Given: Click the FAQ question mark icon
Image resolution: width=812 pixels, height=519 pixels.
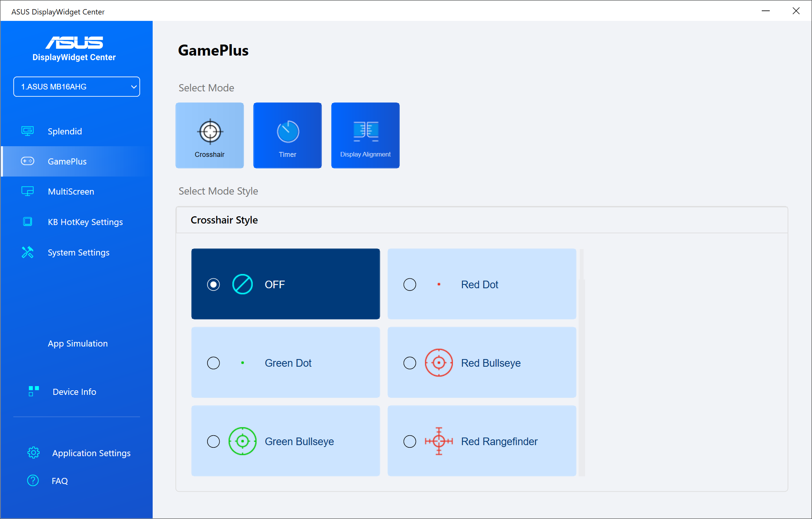Looking at the screenshot, I should pyautogui.click(x=33, y=481).
